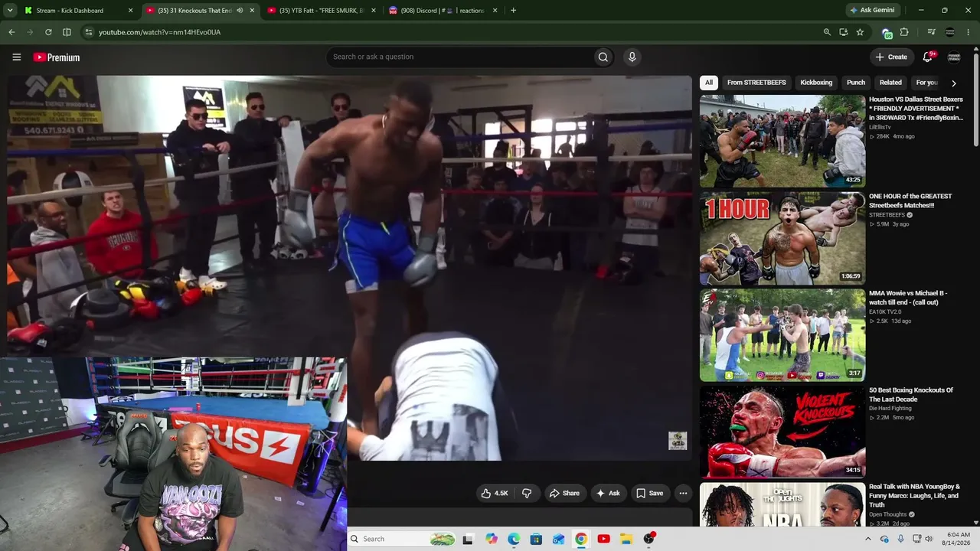Open the volume control in system tray

(x=929, y=539)
